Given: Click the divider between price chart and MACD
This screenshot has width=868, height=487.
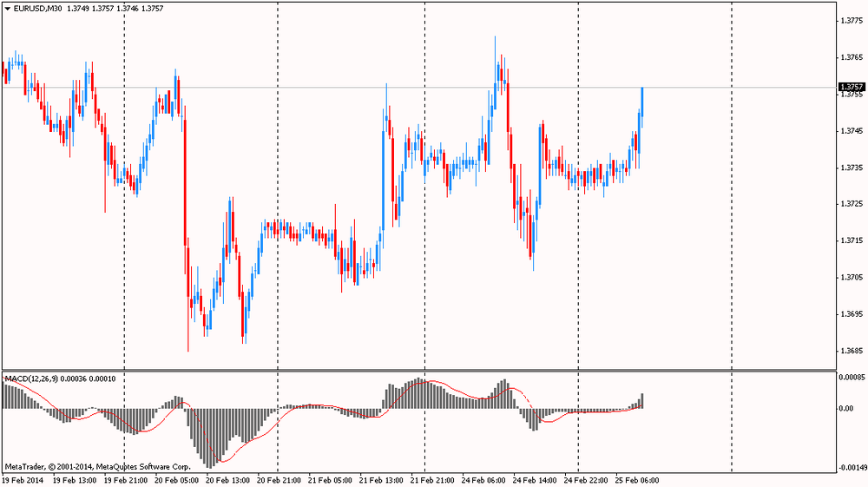Looking at the screenshot, I should click(417, 372).
